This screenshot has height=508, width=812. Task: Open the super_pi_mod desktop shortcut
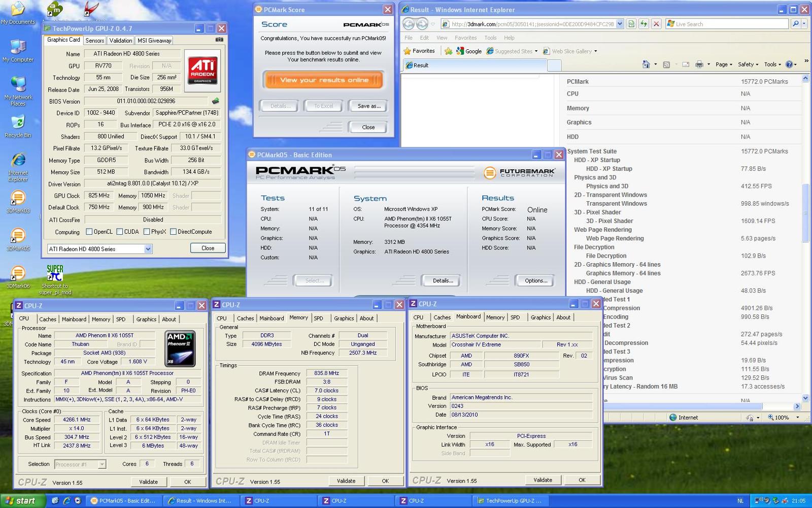click(x=55, y=280)
